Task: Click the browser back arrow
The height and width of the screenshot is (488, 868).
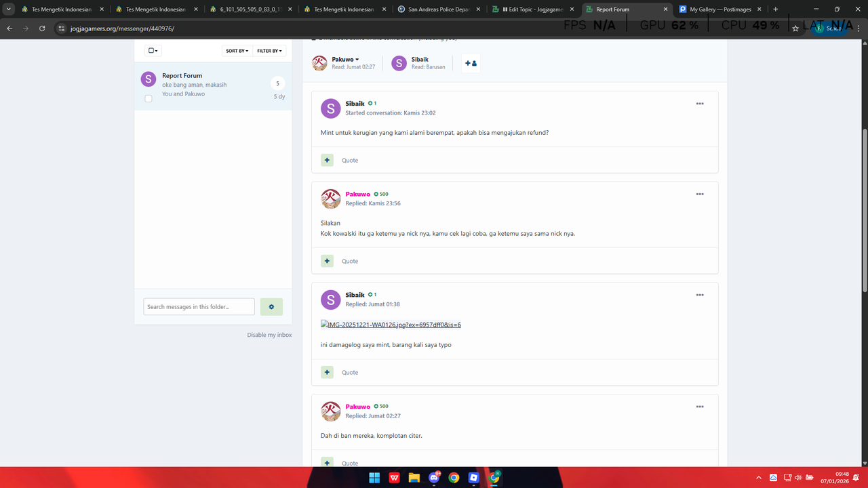Action: point(9,28)
